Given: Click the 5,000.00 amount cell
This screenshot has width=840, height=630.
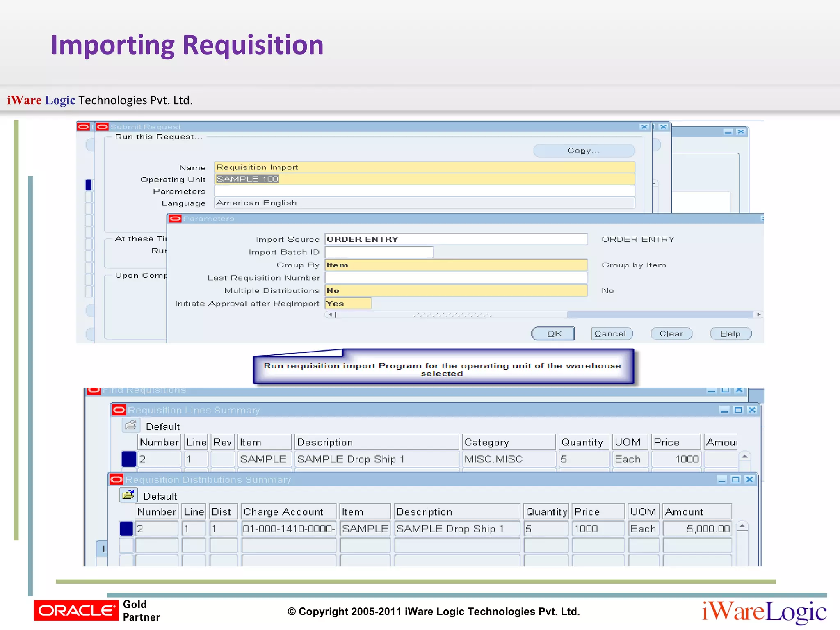Looking at the screenshot, I should coord(697,529).
